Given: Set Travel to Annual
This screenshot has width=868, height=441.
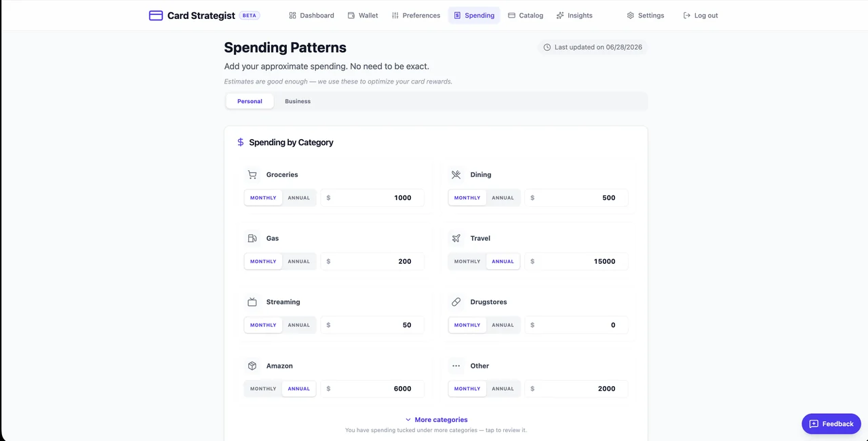Looking at the screenshot, I should (x=503, y=261).
